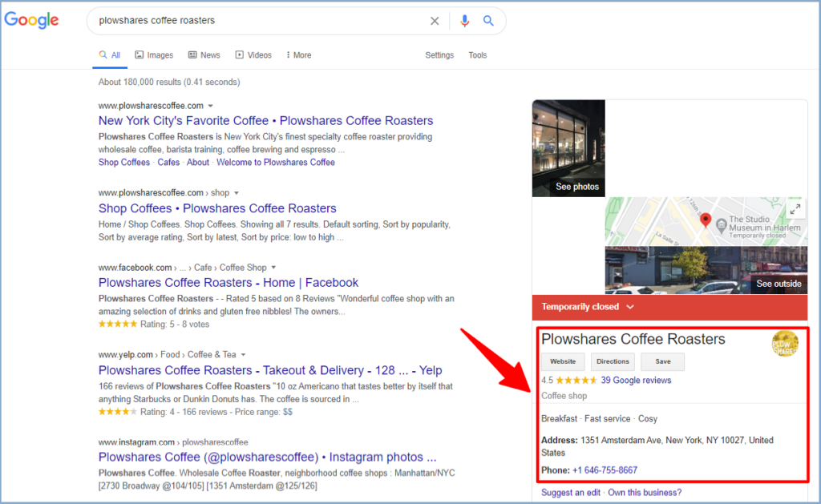Click the Google logo

(x=31, y=20)
